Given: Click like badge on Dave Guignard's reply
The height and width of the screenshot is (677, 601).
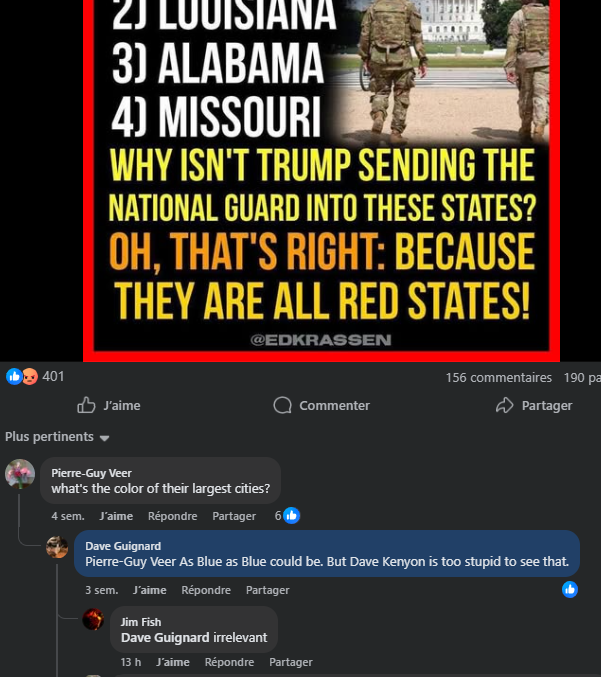Looking at the screenshot, I should [x=570, y=589].
